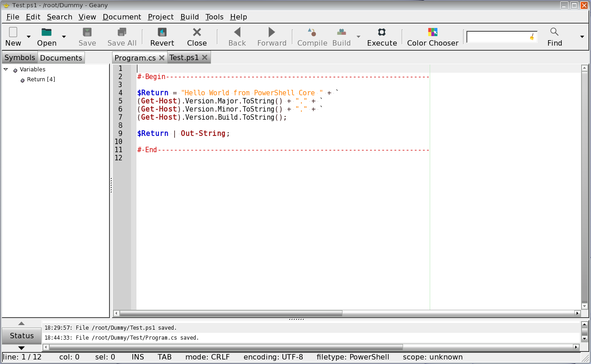Click the Status message tab button
The image size is (591, 364).
tap(22, 336)
